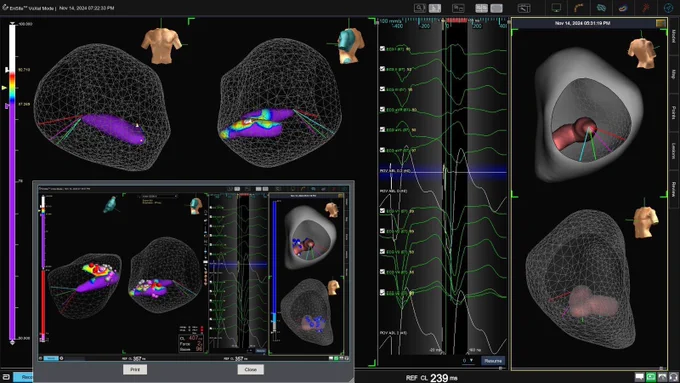The height and width of the screenshot is (383, 680).
Task: Open the colored voltage map icon
Action: click(623, 8)
